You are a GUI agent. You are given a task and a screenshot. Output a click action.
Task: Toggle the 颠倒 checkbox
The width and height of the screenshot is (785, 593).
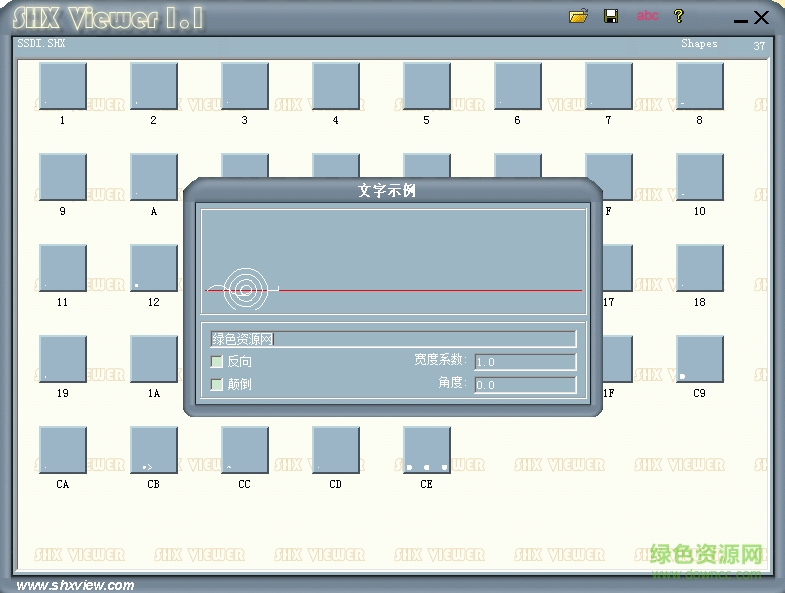(x=217, y=384)
